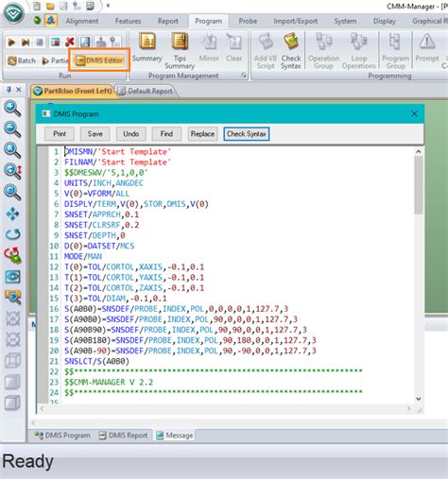Click the Replace button in DMIS Program

pyautogui.click(x=202, y=134)
